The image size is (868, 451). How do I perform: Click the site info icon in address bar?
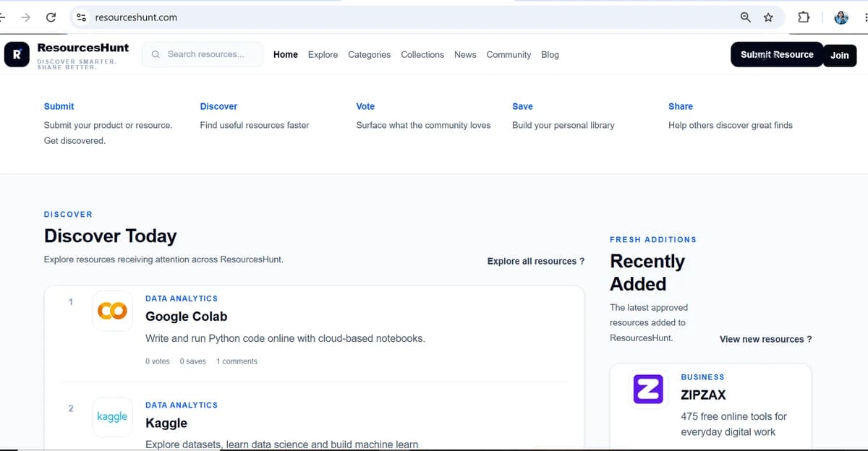pos(82,17)
